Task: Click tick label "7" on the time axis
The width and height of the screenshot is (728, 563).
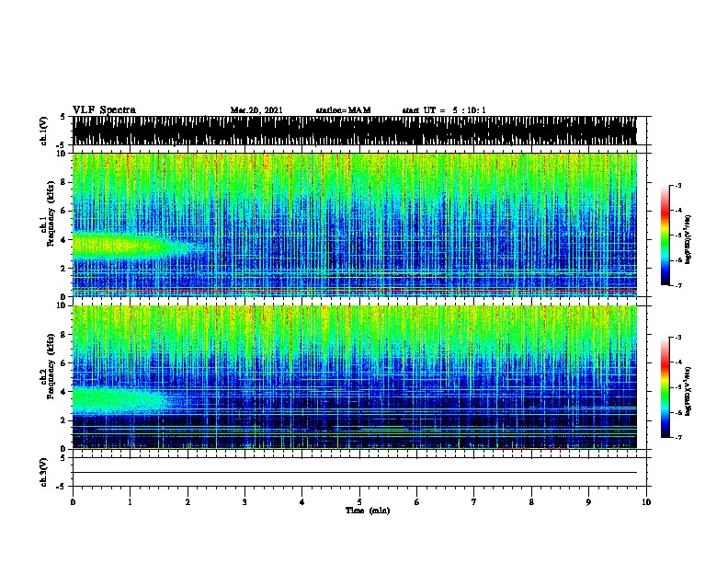Action: tap(474, 502)
